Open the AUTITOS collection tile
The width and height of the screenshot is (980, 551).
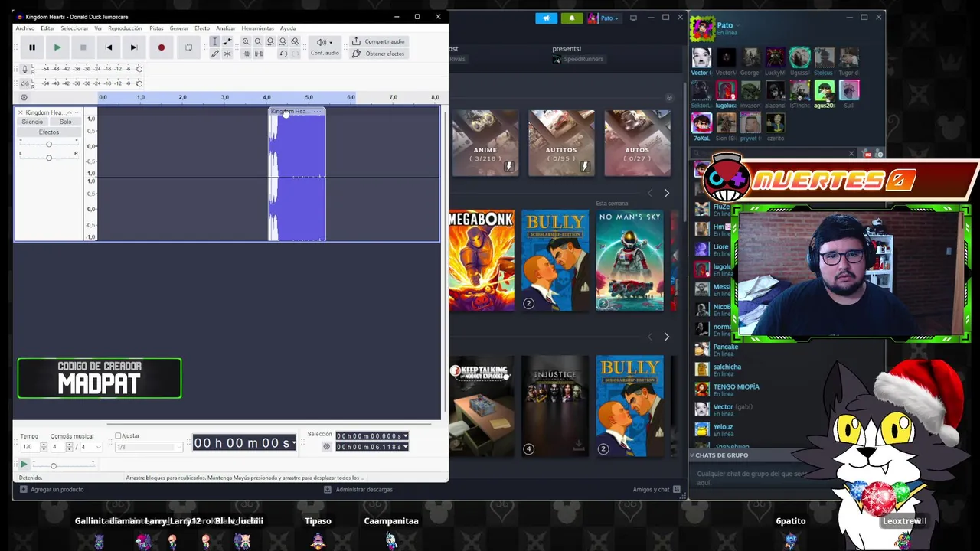point(561,143)
